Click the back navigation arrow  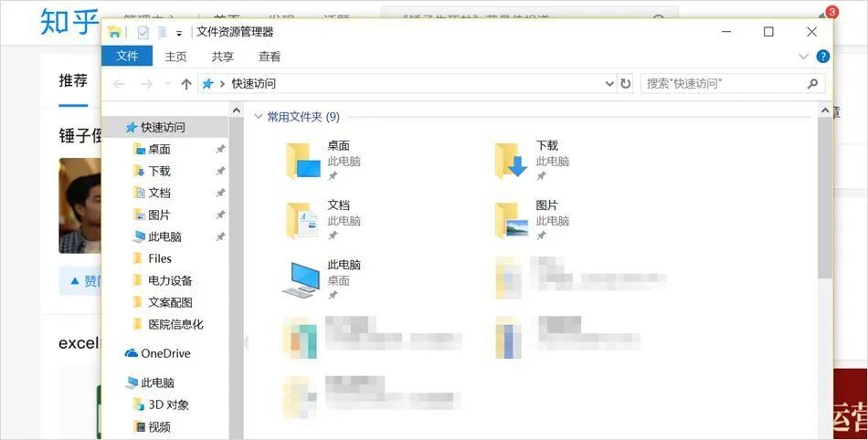pyautogui.click(x=119, y=84)
